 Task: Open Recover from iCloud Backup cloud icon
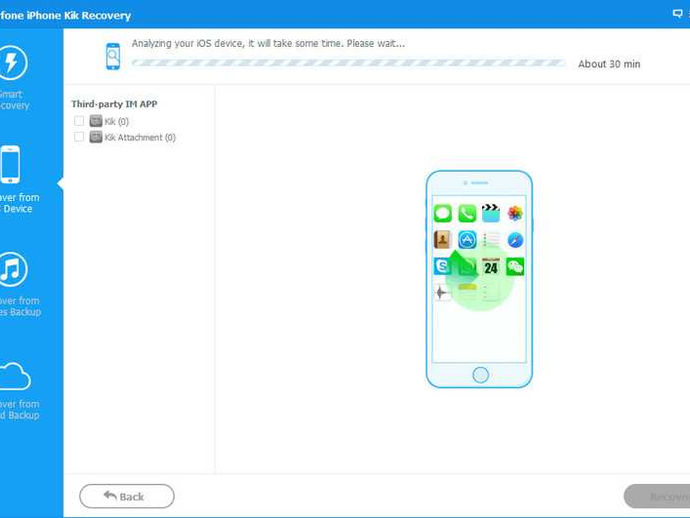pyautogui.click(x=15, y=376)
